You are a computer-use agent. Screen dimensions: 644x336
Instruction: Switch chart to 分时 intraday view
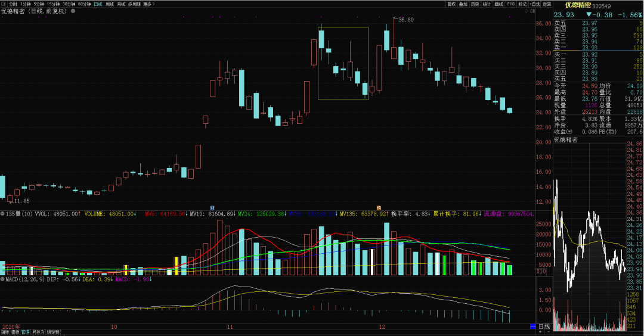(x=13, y=4)
